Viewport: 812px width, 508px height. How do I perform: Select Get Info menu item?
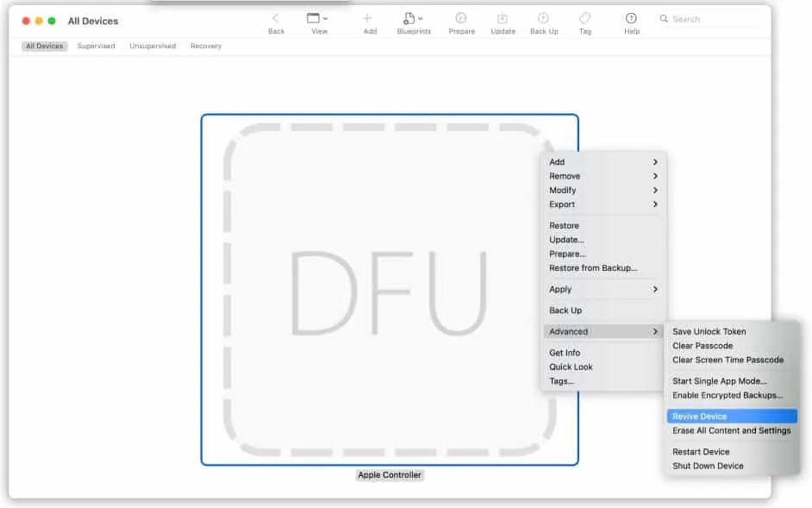click(603, 353)
